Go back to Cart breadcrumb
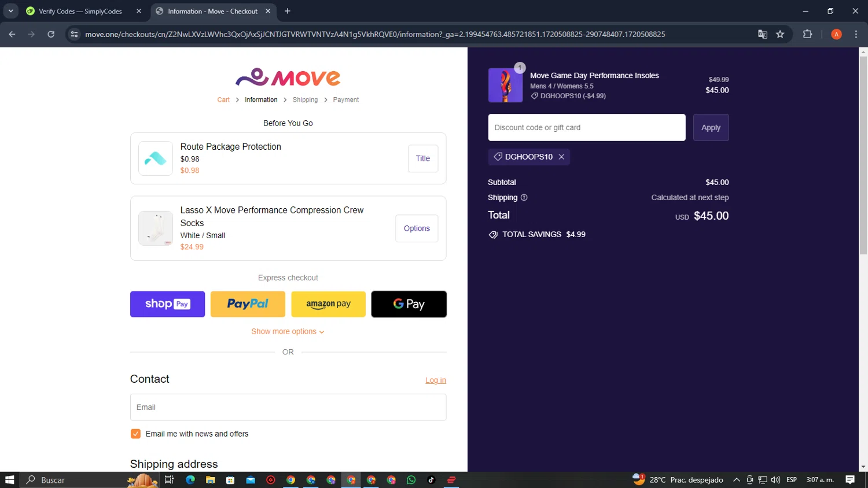 point(223,100)
